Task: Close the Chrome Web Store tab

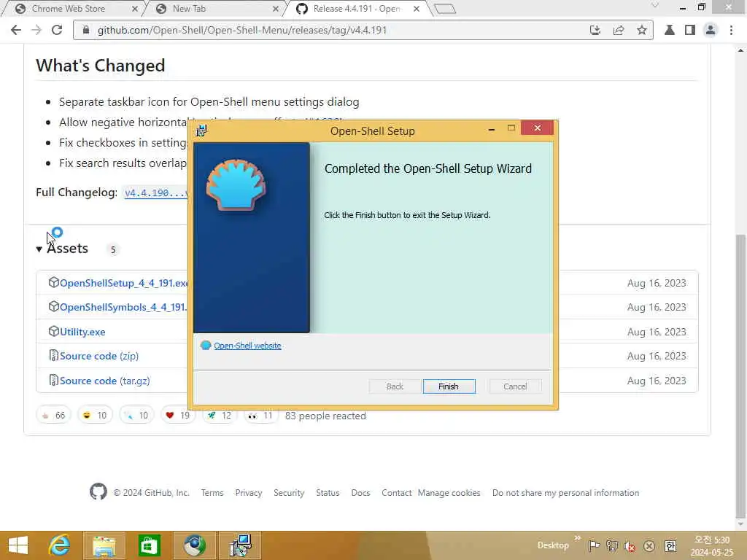Action: tap(135, 9)
